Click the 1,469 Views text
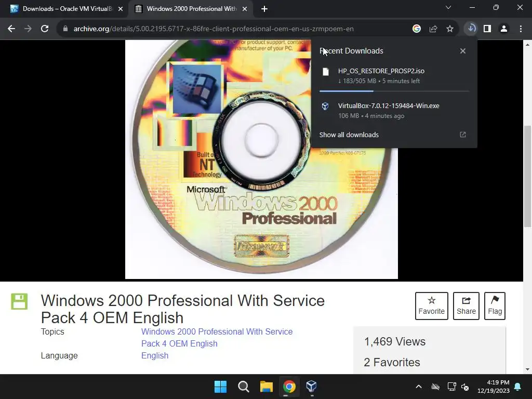The width and height of the screenshot is (532, 399). pos(395,342)
